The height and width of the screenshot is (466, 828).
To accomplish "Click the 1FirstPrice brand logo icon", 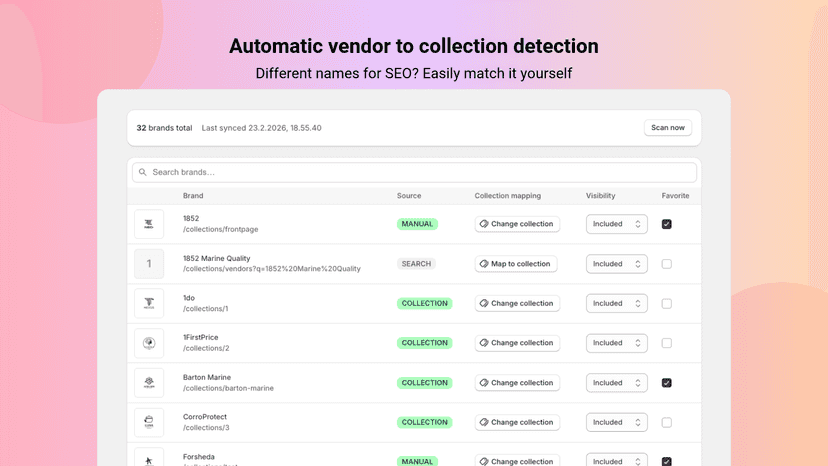I will click(149, 343).
